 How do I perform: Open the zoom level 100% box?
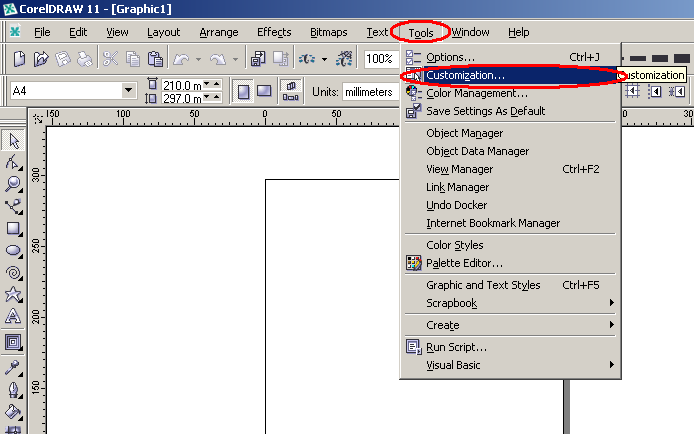(x=382, y=58)
